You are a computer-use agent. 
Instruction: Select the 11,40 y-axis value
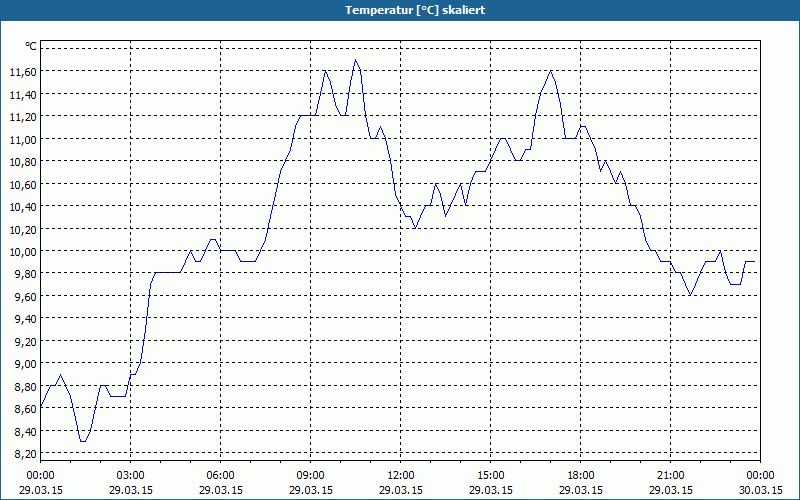point(23,94)
